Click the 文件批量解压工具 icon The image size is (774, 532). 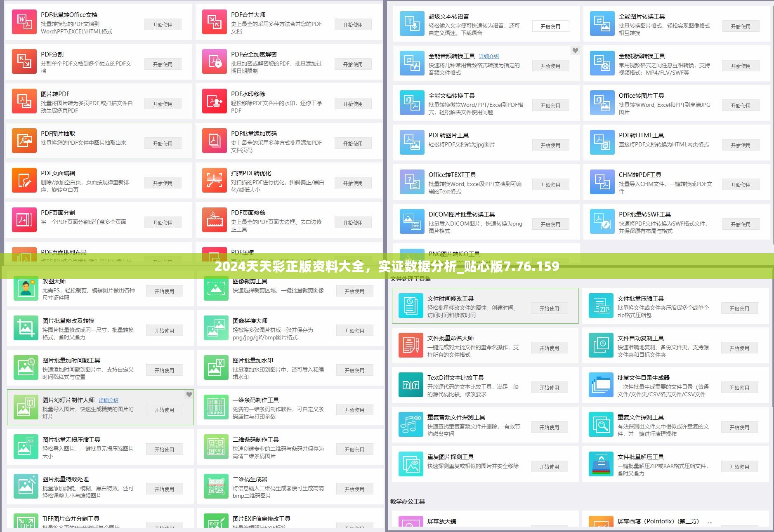pyautogui.click(x=601, y=464)
